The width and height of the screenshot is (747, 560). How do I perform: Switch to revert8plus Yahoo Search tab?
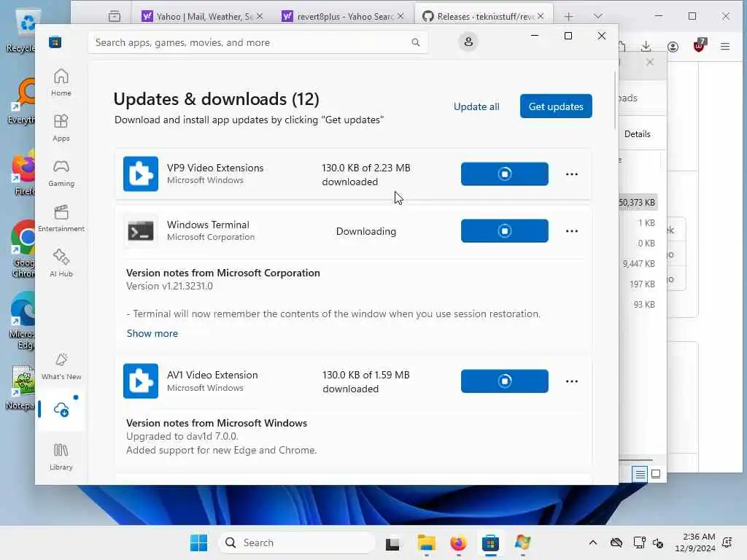(343, 17)
